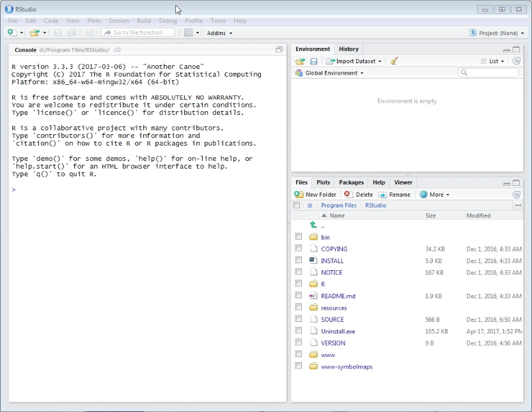Screen dimensions: 532x412
Task: Click the Save All documents icon
Action: tap(72, 33)
